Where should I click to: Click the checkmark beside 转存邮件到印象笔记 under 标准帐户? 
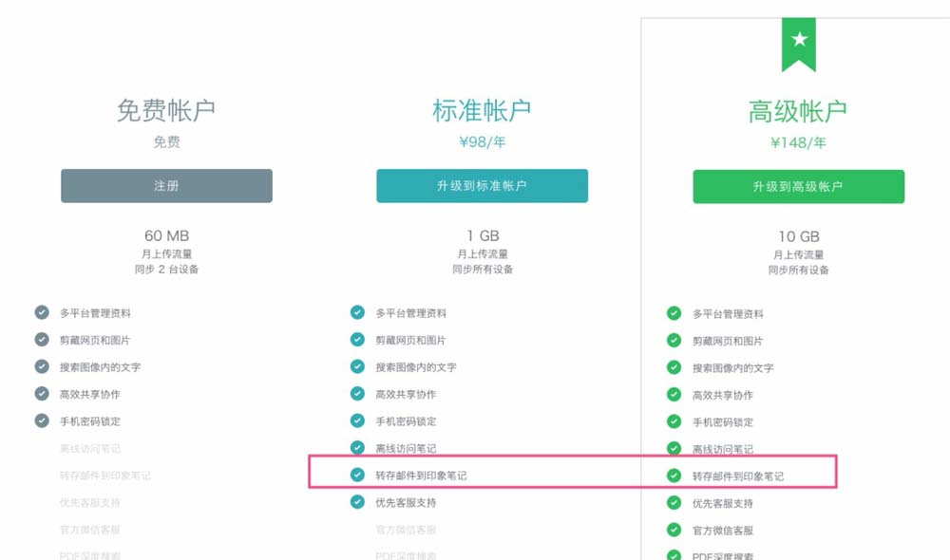pos(357,476)
